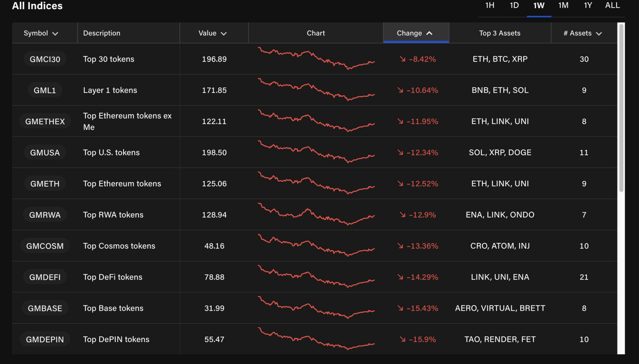
Task: Switch to the 1Y timeframe
Action: click(588, 5)
